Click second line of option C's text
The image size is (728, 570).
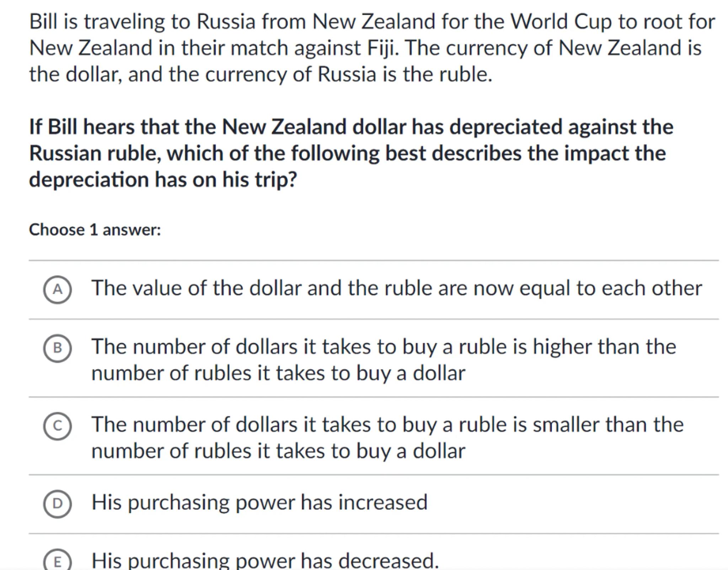pos(278,451)
